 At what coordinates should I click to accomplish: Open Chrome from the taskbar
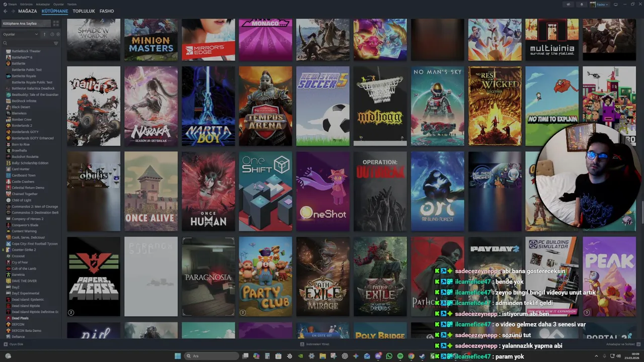coord(411,356)
